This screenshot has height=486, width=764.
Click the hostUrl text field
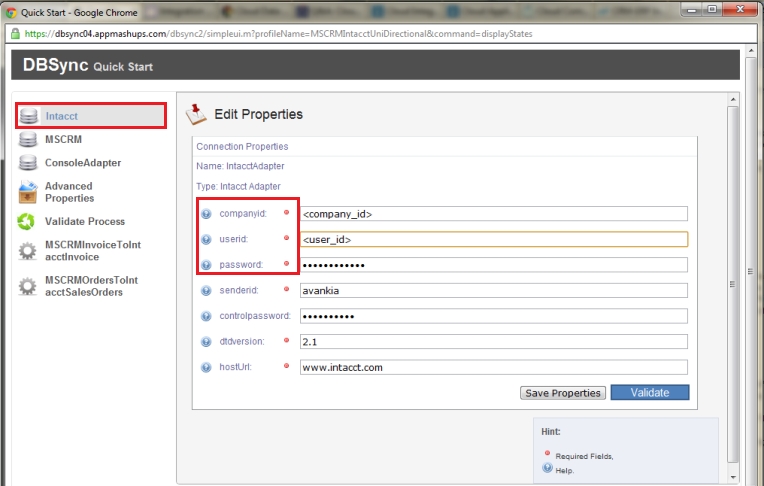click(x=493, y=367)
